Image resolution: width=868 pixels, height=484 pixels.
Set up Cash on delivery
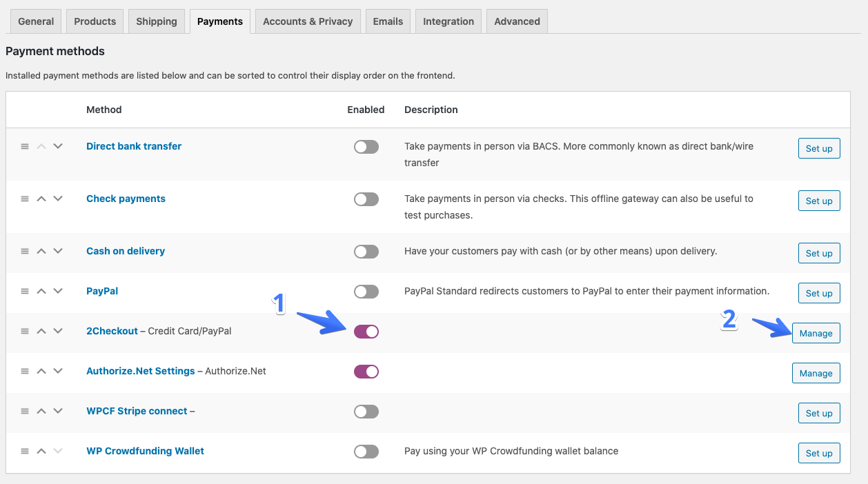tap(819, 253)
